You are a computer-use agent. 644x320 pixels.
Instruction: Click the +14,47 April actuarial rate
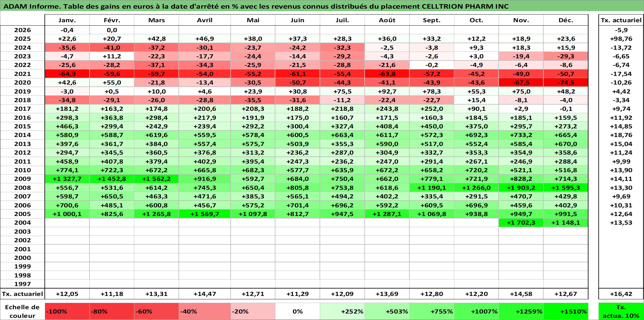205,294
